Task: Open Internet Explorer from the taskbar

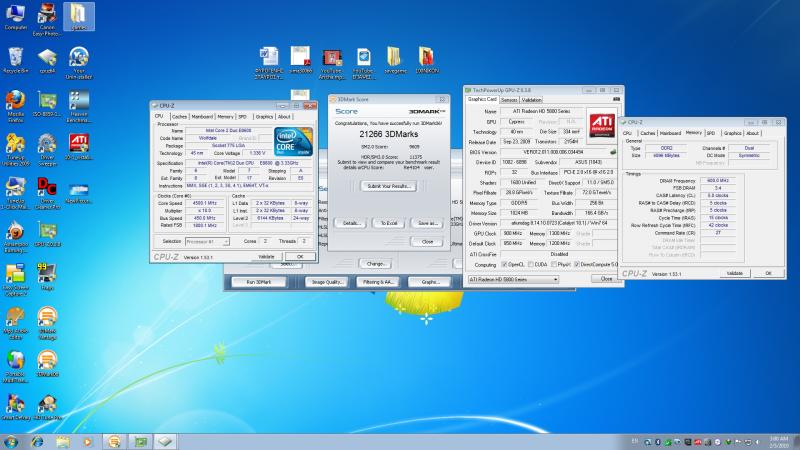Action: pos(37,441)
